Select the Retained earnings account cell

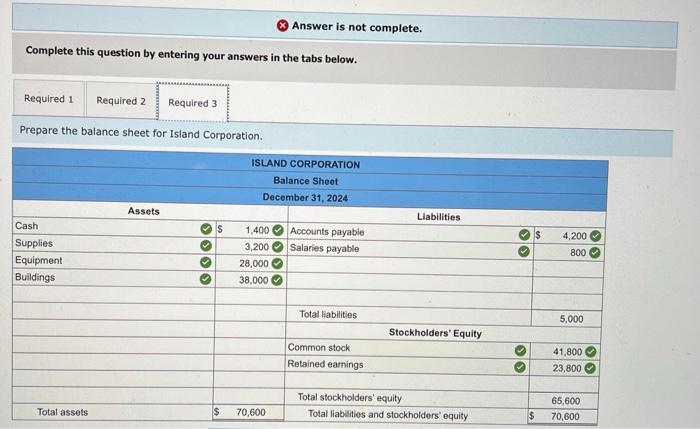(x=408, y=366)
